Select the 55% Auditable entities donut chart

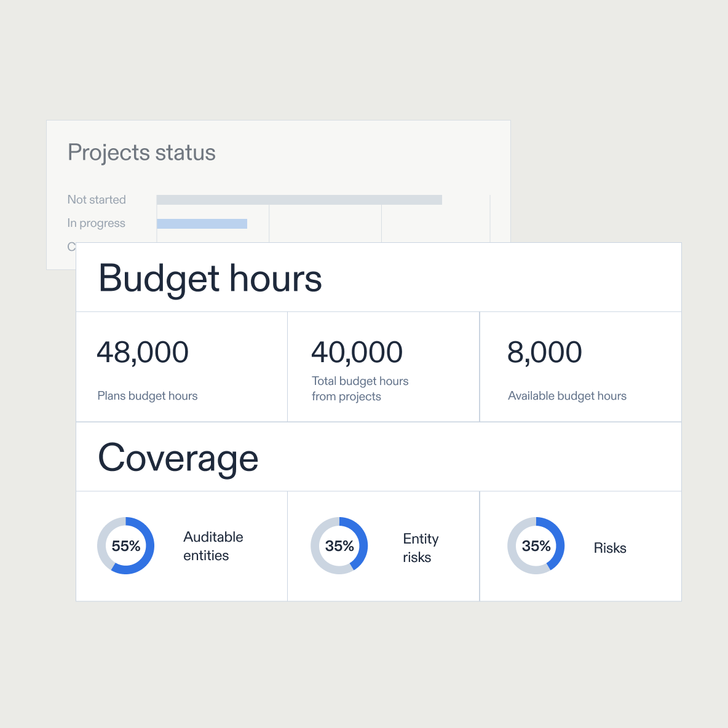(126, 546)
